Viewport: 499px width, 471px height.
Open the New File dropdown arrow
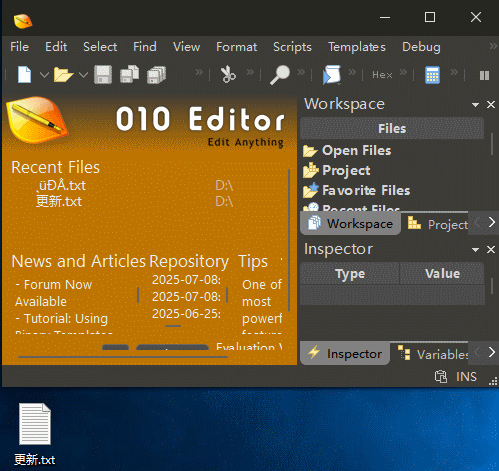[x=44, y=75]
